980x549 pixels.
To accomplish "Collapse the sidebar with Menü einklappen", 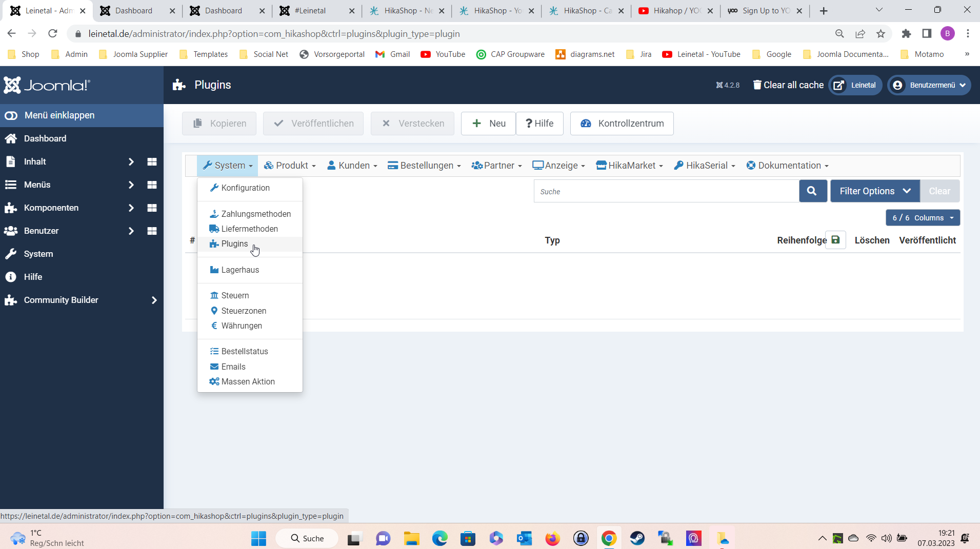I will pyautogui.click(x=82, y=115).
